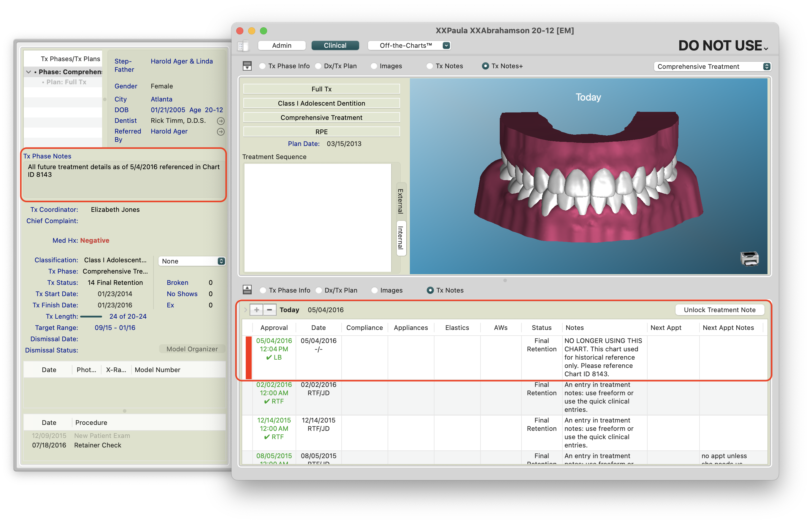Image resolution: width=812 pixels, height=524 pixels.
Task: Click the lower pane layout toggle icon
Action: pos(247,290)
